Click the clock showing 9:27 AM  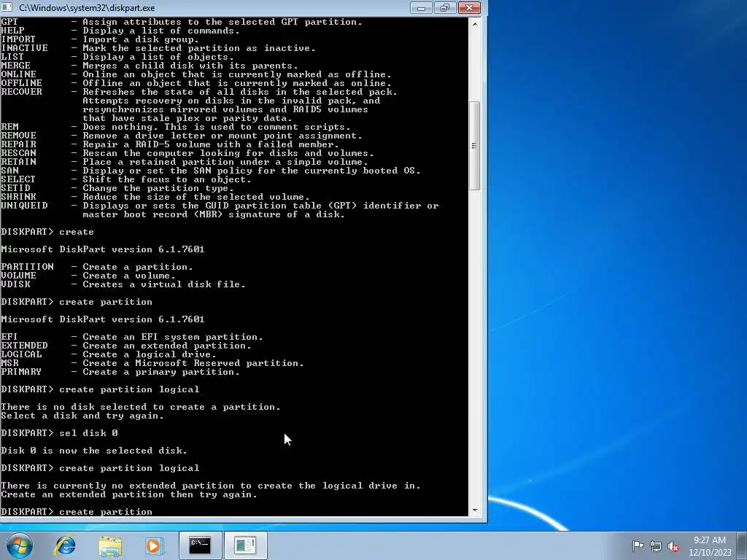709,540
